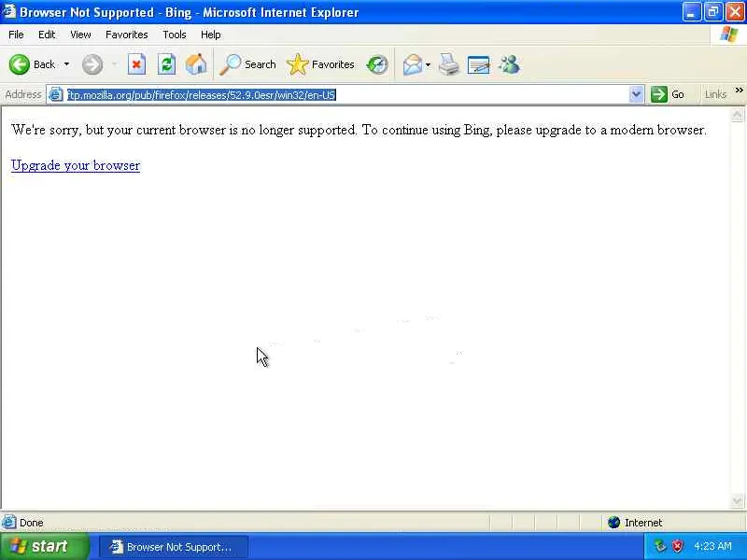Viewport: 747px width, 560px height.
Task: Refresh the page using the green arrows icon
Action: pyautogui.click(x=167, y=64)
